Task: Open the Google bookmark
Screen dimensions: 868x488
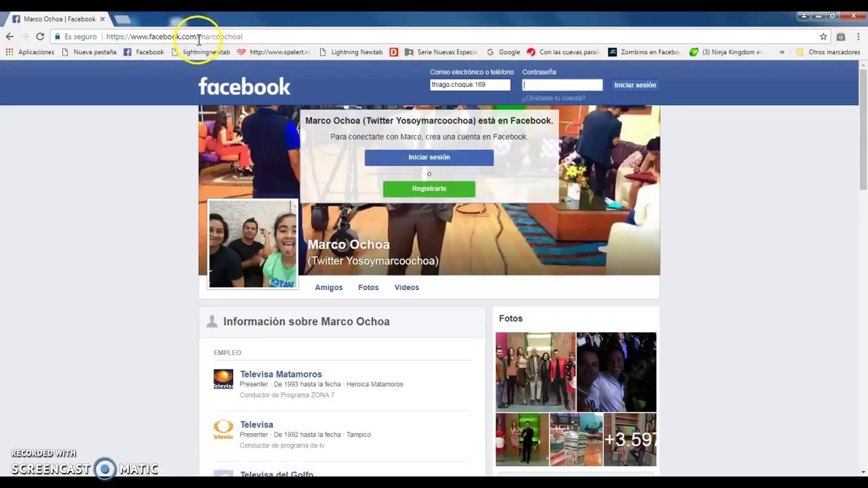Action: [x=503, y=52]
